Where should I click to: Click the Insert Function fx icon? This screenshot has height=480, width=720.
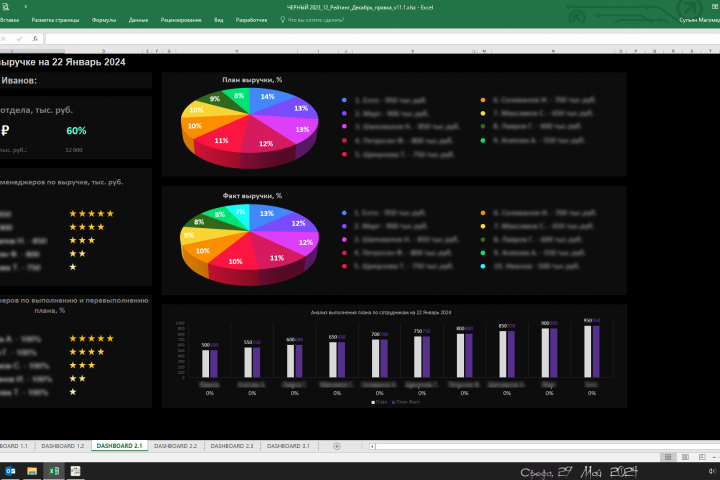tap(35, 39)
